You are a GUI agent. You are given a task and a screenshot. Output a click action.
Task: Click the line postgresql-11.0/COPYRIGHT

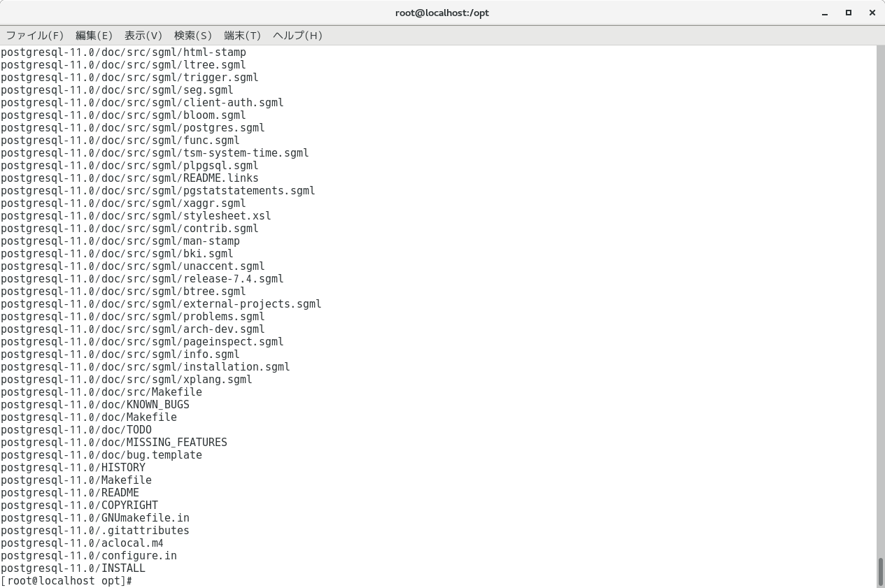[x=80, y=505]
